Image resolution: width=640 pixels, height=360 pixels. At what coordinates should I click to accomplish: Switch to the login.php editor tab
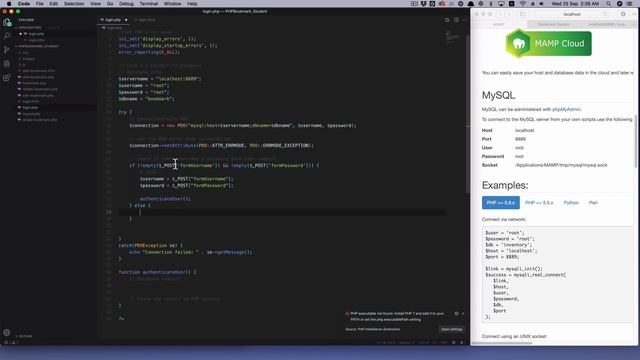click(x=113, y=20)
